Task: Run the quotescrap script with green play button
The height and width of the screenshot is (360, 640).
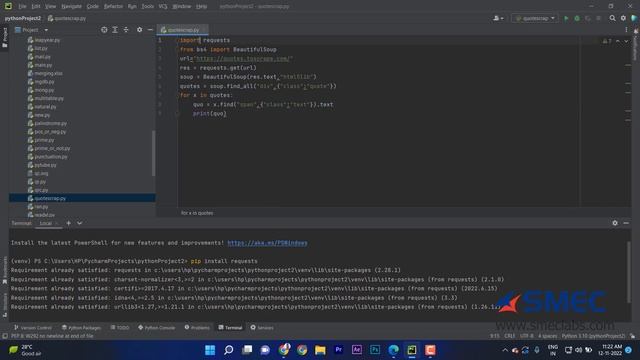Action: click(566, 18)
